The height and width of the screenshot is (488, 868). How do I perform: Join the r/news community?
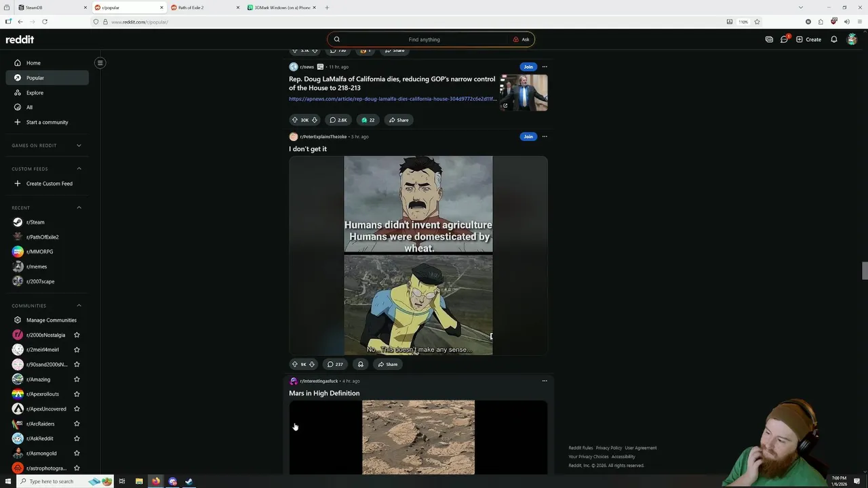pos(528,66)
